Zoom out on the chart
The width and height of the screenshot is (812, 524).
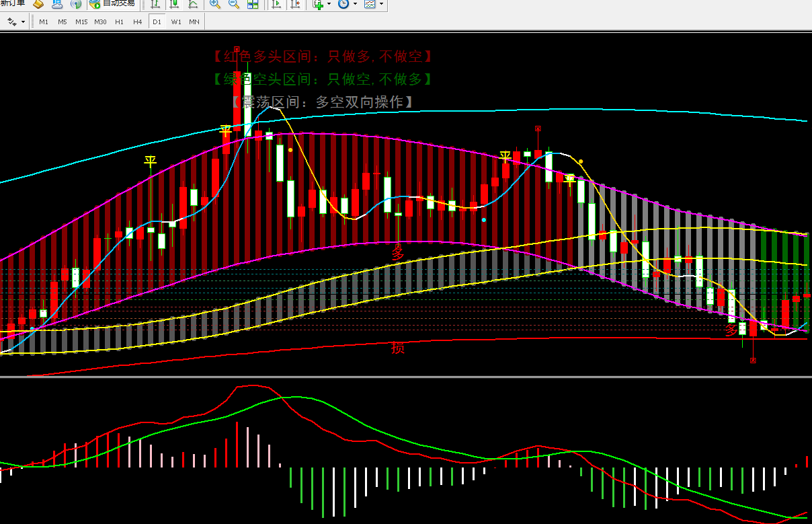click(234, 4)
